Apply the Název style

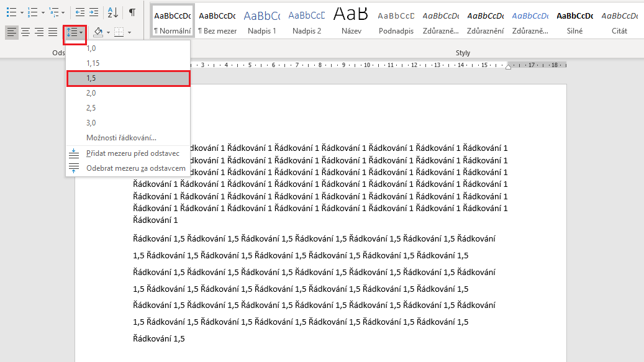351,21
